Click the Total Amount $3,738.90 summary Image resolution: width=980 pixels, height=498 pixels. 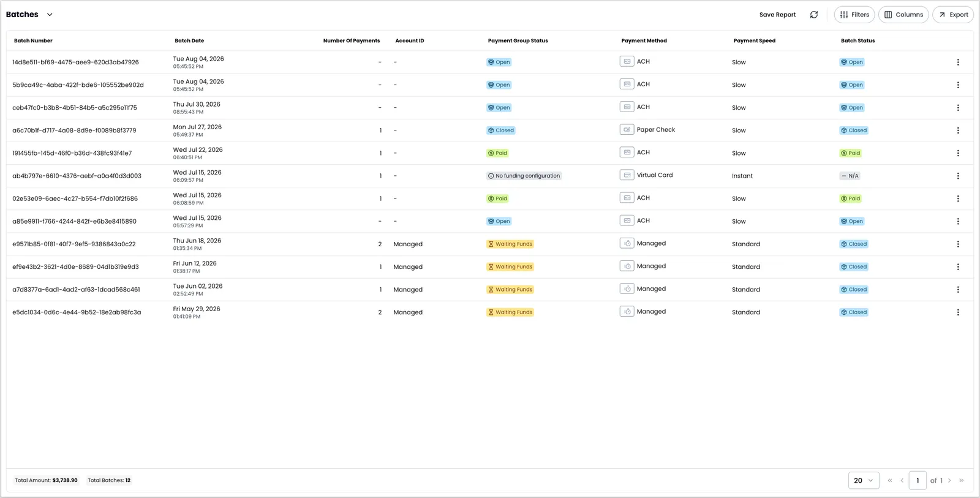[46, 481]
